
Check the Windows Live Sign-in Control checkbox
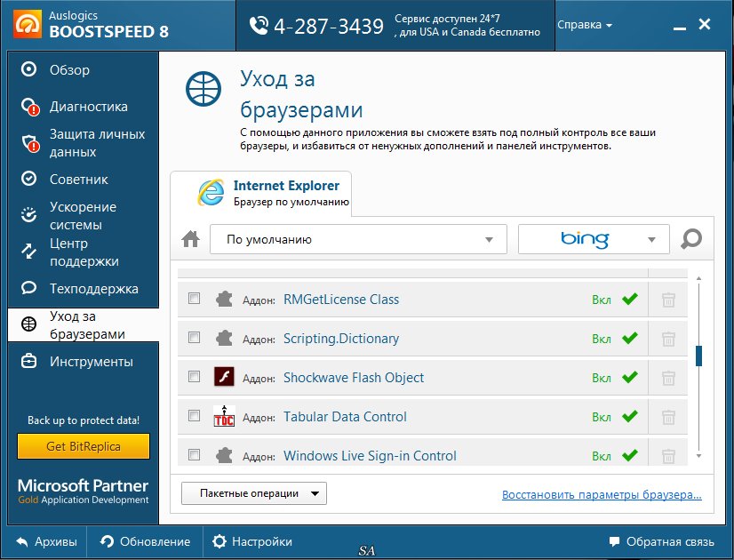[194, 454]
